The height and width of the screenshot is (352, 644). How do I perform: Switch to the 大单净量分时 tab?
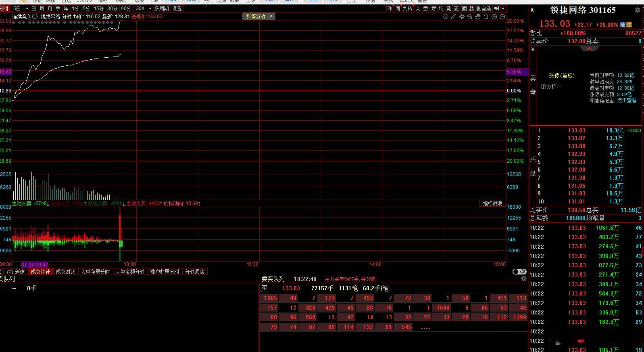pos(95,272)
